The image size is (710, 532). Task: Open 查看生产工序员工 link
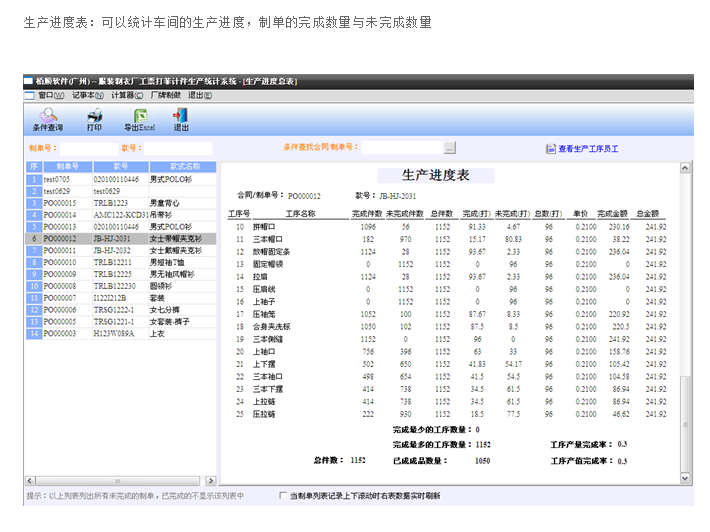[589, 149]
